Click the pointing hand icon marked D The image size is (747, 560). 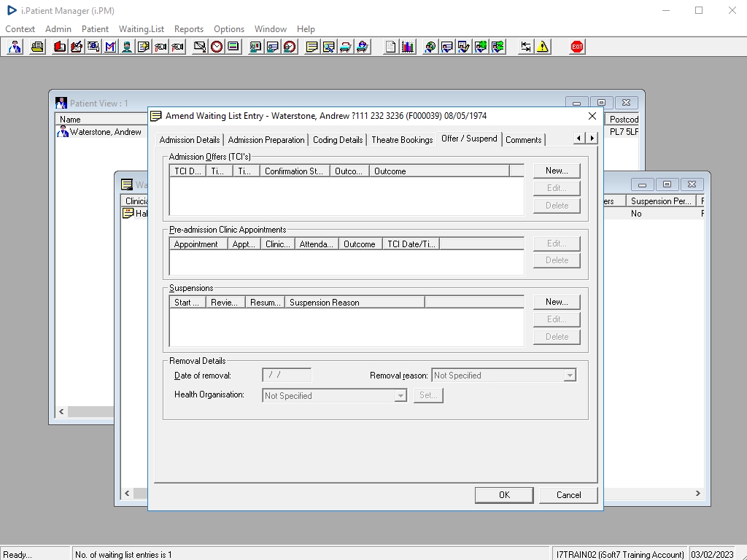pos(160,47)
